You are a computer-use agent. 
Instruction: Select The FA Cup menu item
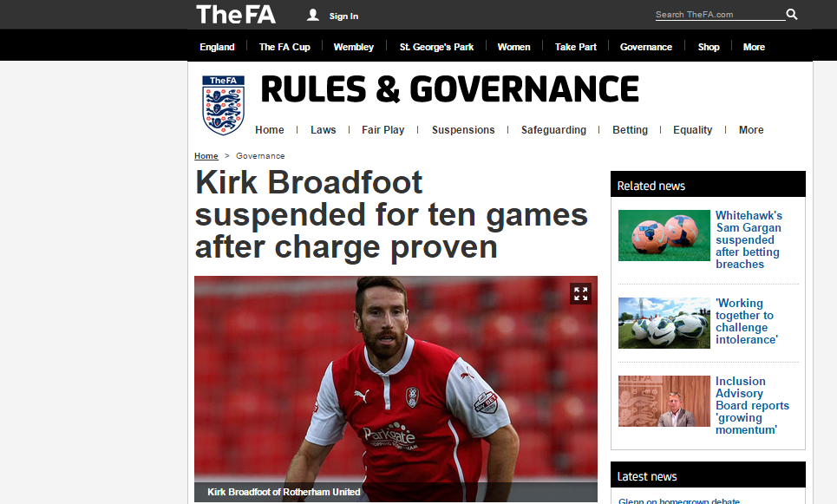284,47
